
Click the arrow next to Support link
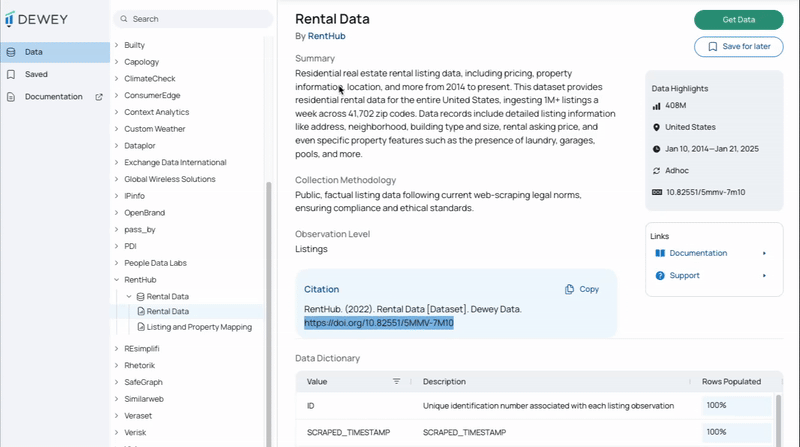tap(764, 276)
